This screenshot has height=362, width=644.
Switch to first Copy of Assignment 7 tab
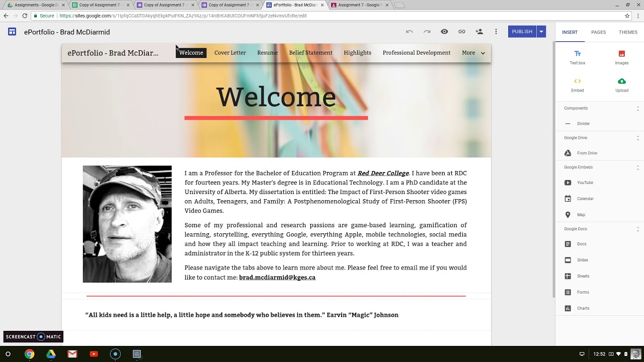[x=100, y=5]
